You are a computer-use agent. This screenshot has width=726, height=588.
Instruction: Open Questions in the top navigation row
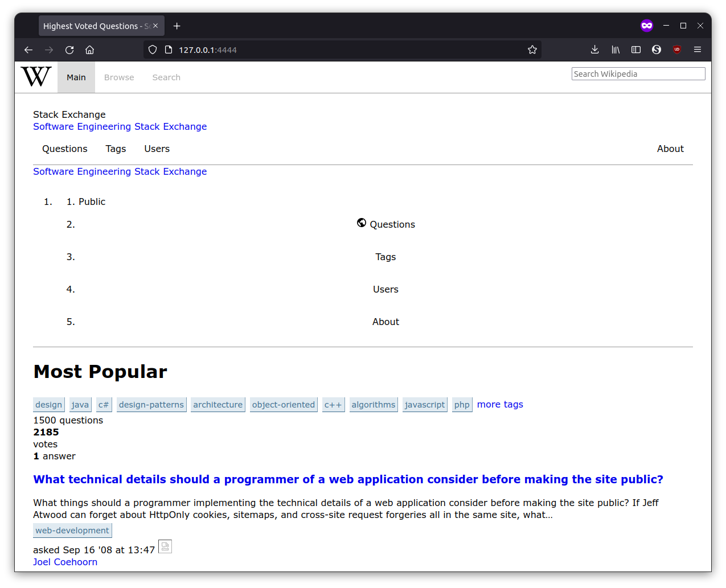pyautogui.click(x=65, y=149)
